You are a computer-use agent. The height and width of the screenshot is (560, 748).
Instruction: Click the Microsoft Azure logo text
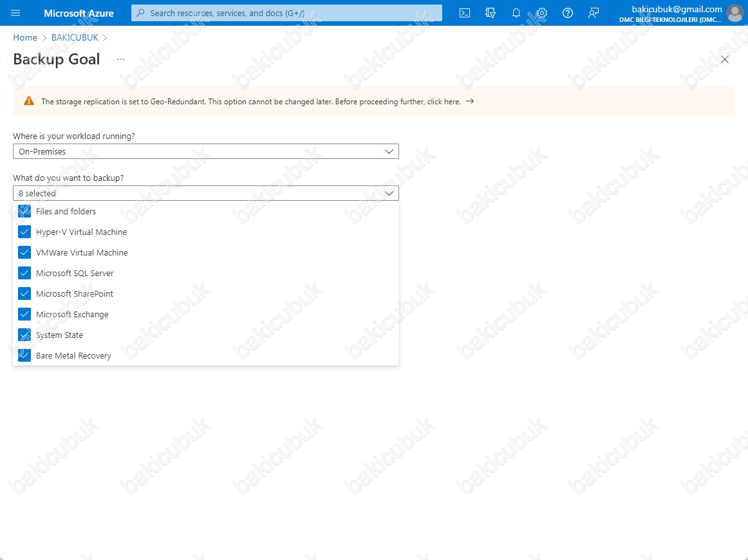pyautogui.click(x=79, y=13)
